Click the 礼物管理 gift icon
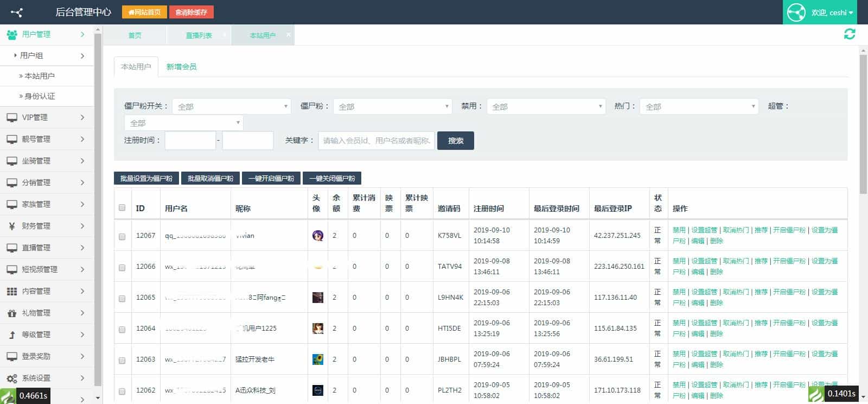868x404 pixels. [12, 313]
